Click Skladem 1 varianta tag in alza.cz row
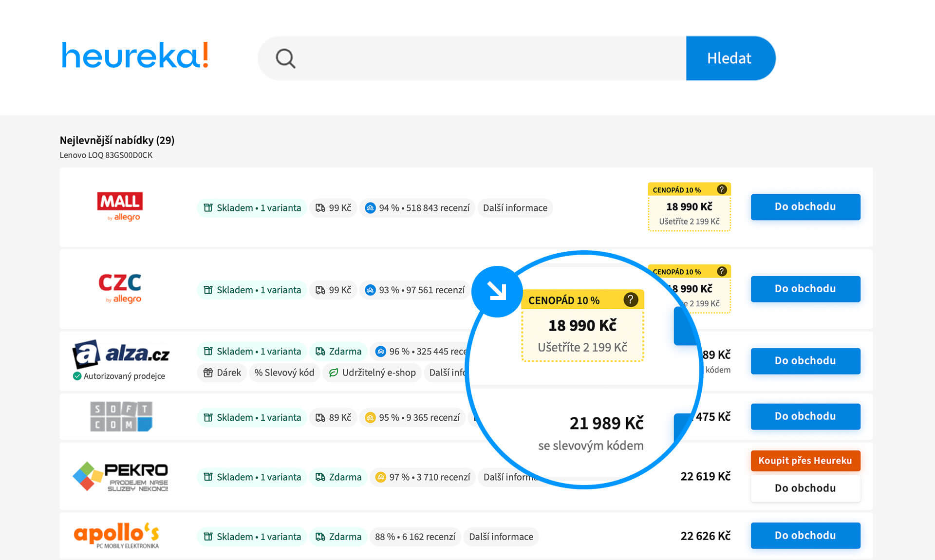This screenshot has height=560, width=935. [x=252, y=351]
